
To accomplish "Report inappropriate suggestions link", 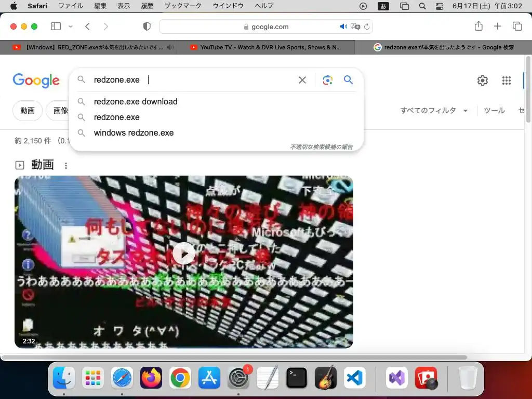I will coord(321,147).
